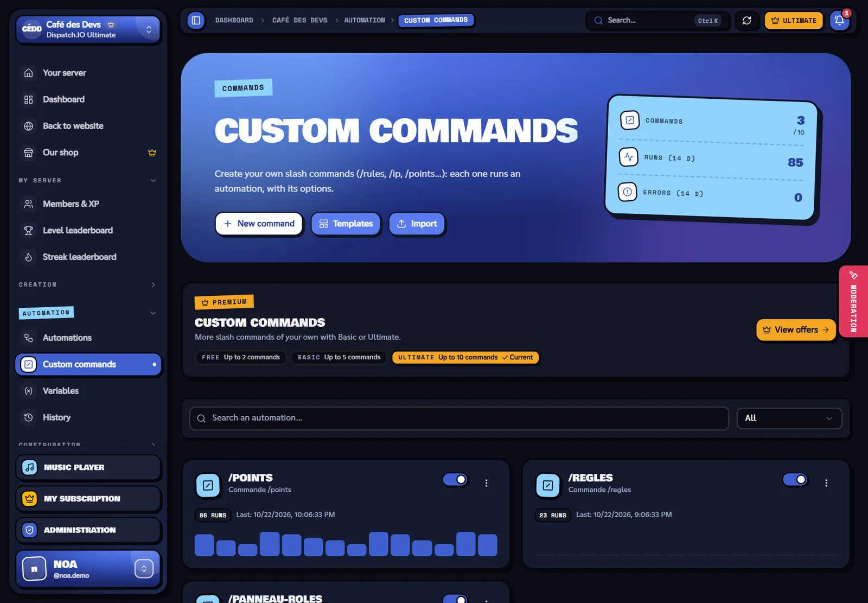Collapse the MY SERVER section
The image size is (868, 603).
click(88, 180)
